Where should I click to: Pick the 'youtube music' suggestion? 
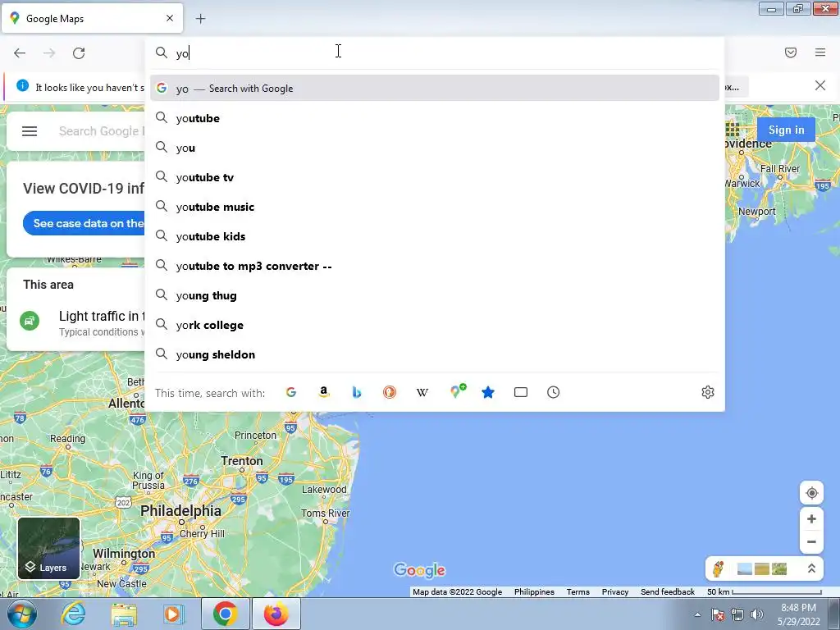point(435,206)
